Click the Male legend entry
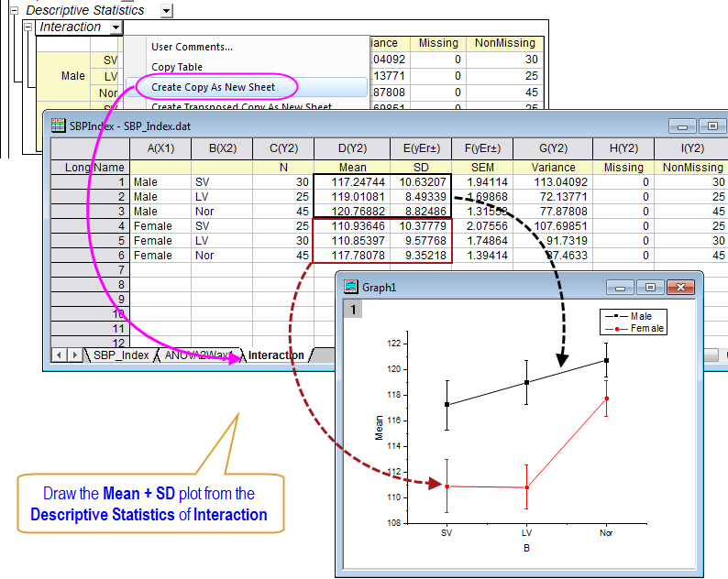This screenshot has height=579, width=728. click(629, 316)
